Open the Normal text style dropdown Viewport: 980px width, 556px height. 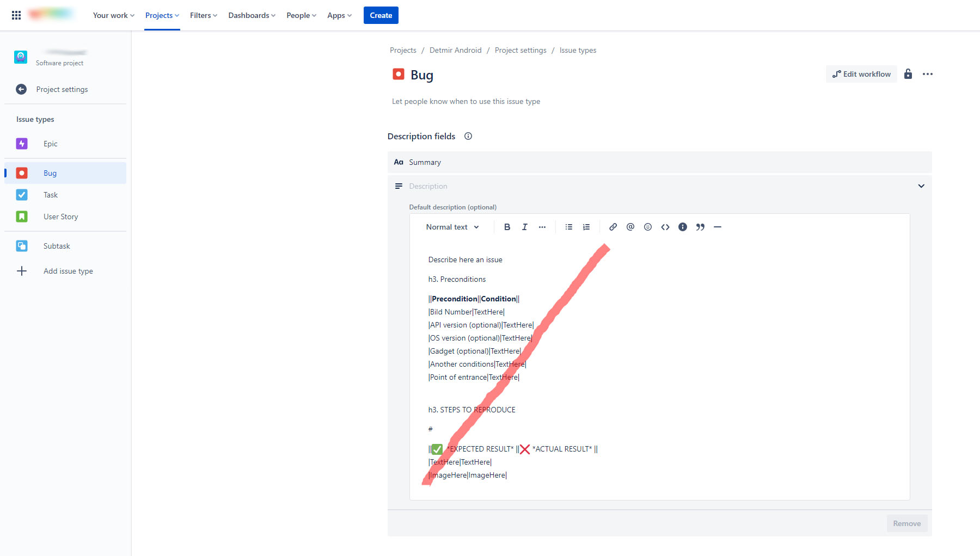click(452, 227)
